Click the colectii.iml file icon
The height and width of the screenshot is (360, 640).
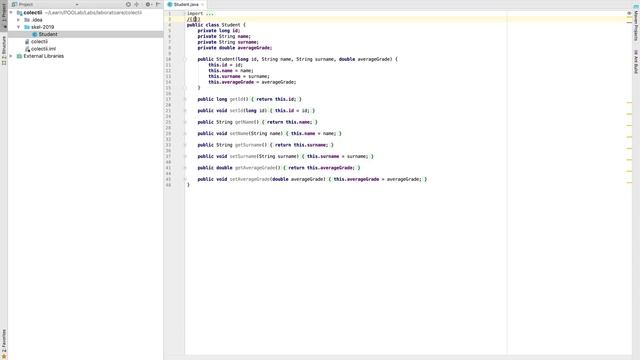(x=27, y=49)
